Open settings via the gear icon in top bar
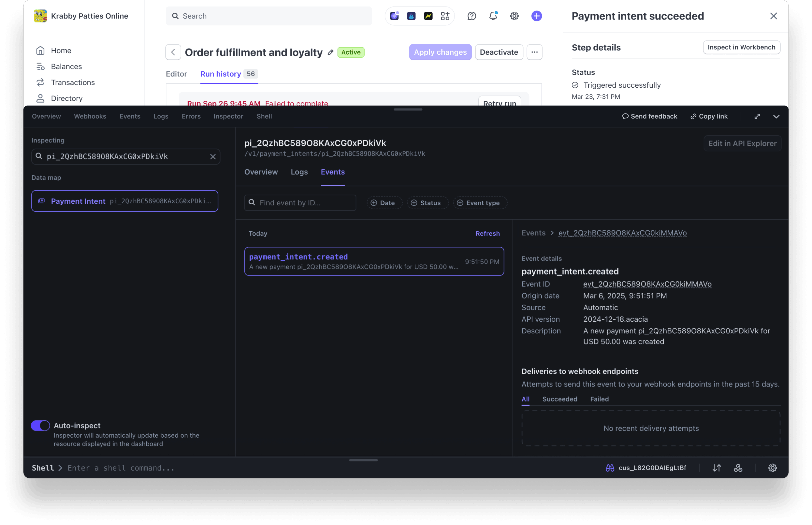 [x=514, y=16]
